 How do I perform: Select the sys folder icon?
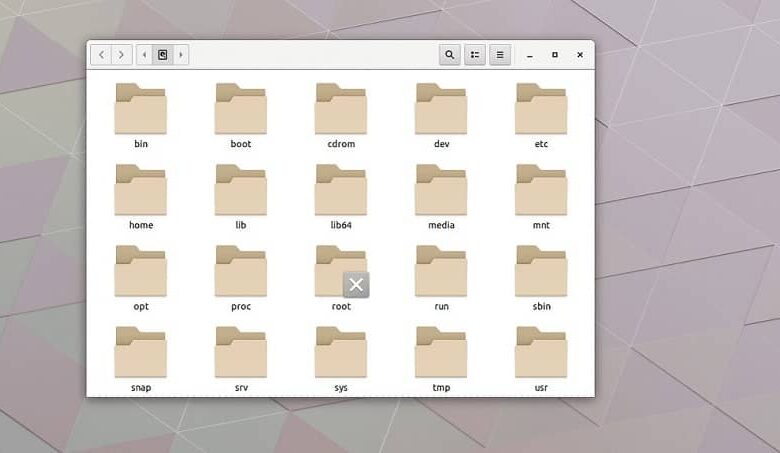click(341, 352)
